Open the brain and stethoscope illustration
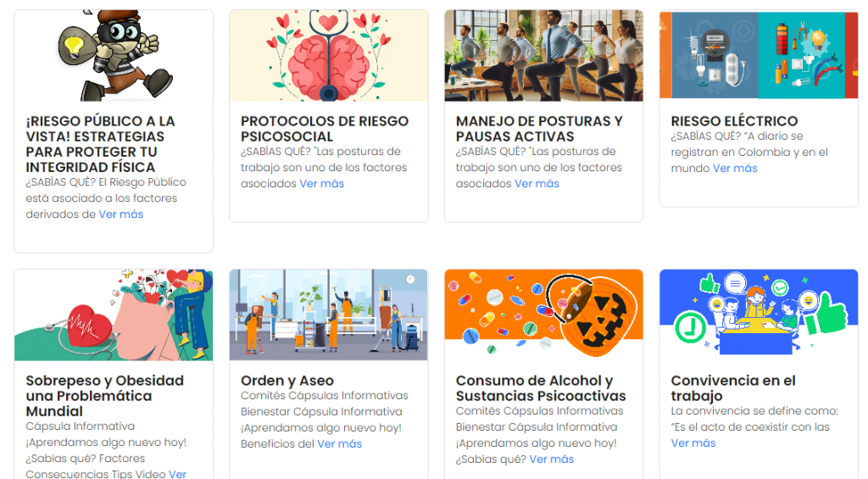The image size is (868, 479). 329,55
